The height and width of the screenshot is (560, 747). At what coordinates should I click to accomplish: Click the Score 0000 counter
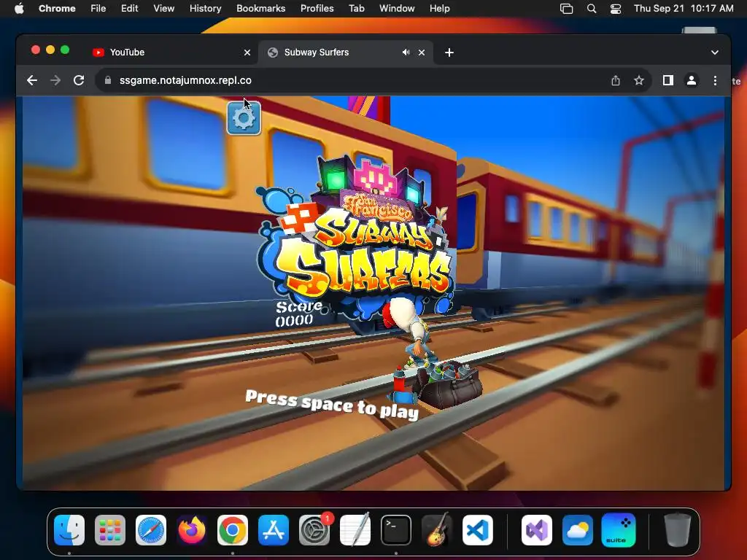point(299,314)
